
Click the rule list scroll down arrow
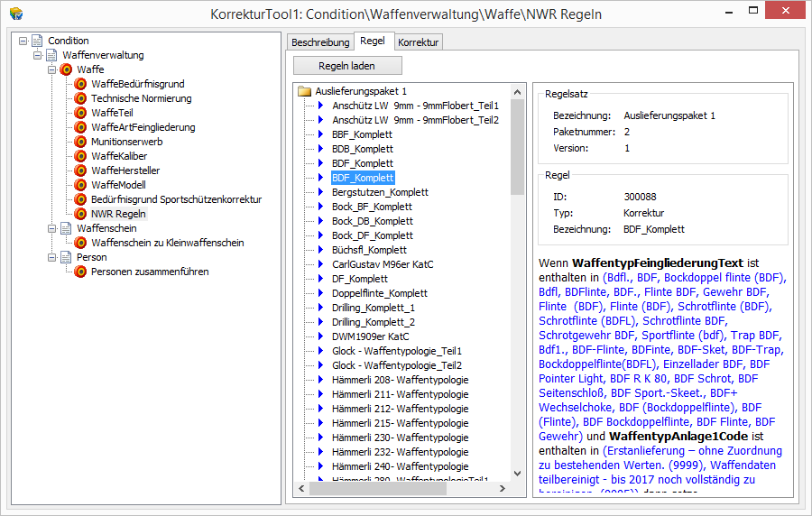(x=517, y=473)
